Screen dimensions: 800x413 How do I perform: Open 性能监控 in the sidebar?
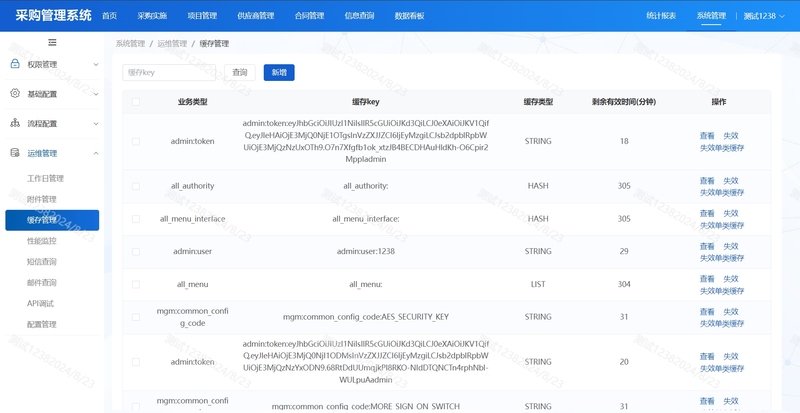tap(41, 241)
